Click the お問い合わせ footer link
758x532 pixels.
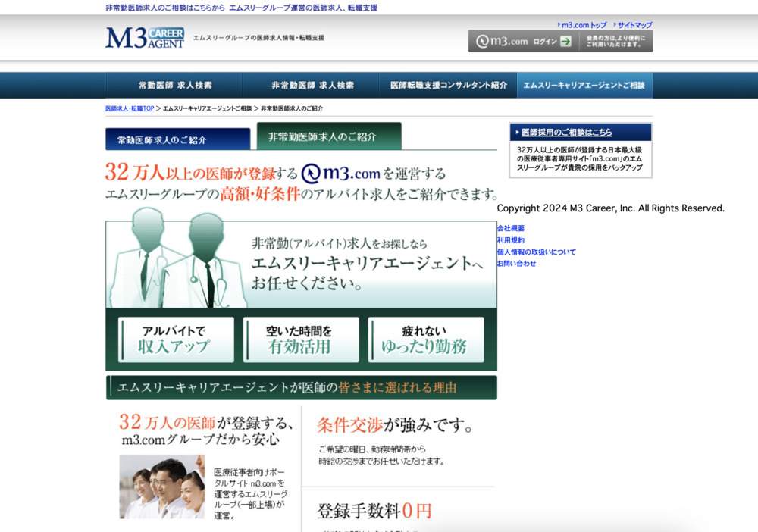tap(516, 263)
